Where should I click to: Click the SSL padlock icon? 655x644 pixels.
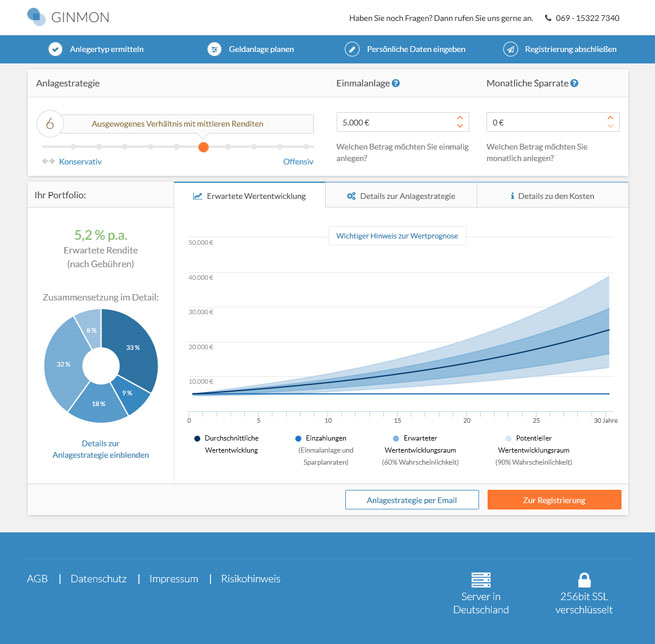click(584, 580)
